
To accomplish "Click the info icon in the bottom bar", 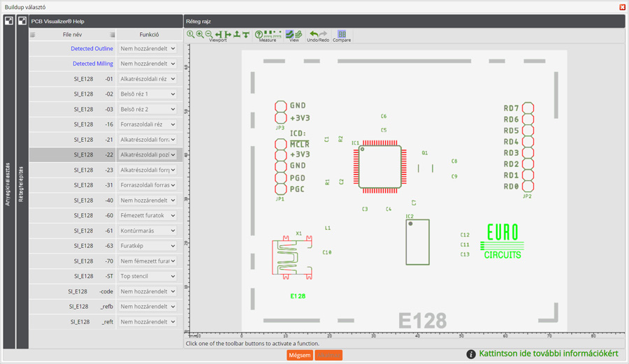I will click(x=471, y=354).
